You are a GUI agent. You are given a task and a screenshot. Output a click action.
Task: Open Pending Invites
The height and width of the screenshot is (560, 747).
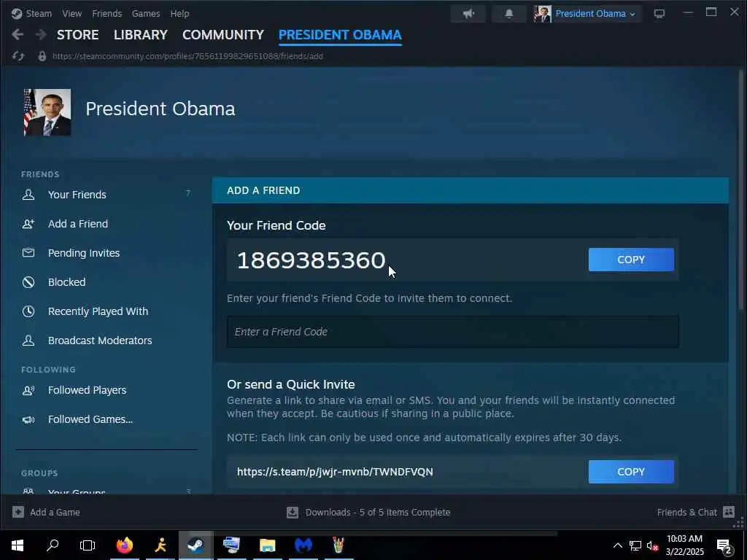tap(84, 253)
